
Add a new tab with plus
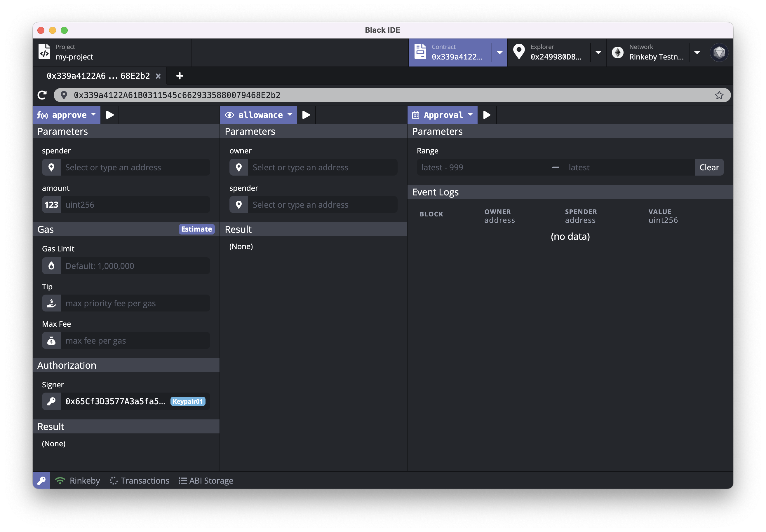[x=180, y=76]
